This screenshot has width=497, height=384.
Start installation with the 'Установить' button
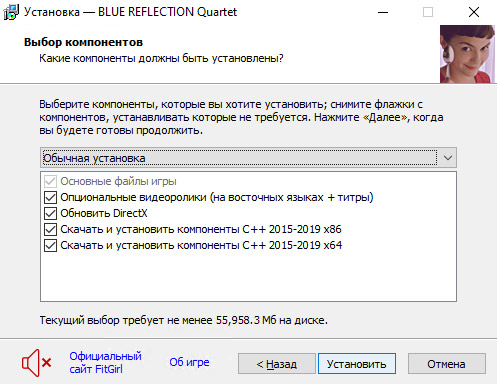[x=357, y=364]
